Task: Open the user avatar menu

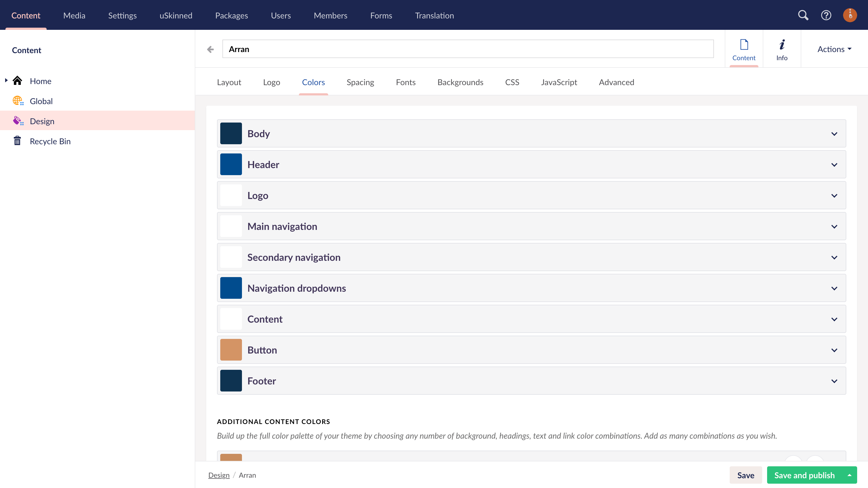Action: 850,15
